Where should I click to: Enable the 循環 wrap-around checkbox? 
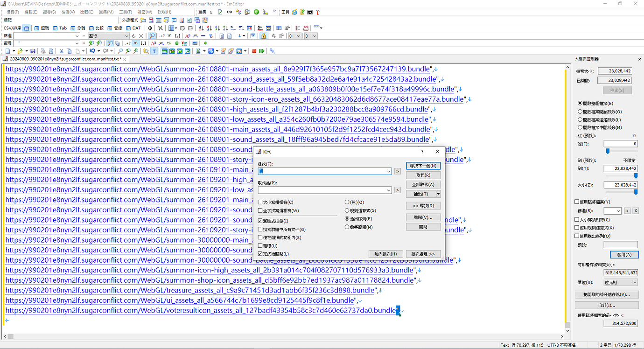(260, 245)
